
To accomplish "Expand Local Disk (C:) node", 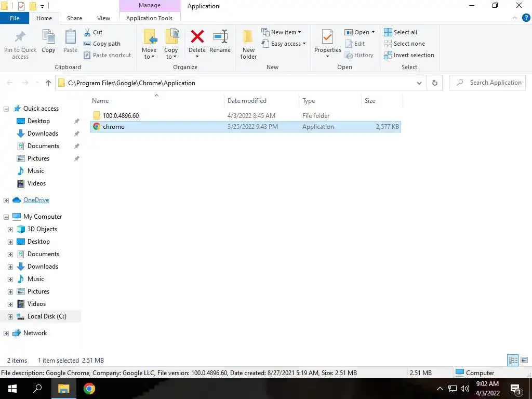I will pos(10,316).
